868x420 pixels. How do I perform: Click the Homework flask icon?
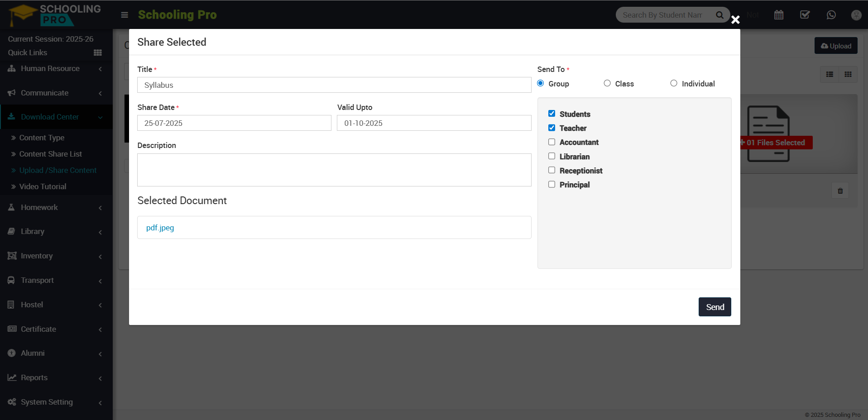tap(12, 207)
